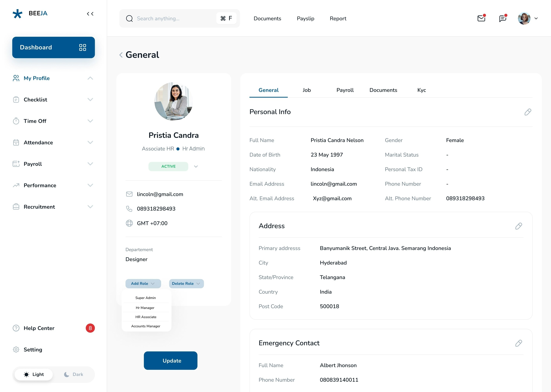This screenshot has width=551, height=392.
Task: Click globe icon beside GMT +07:00
Action: 129,223
